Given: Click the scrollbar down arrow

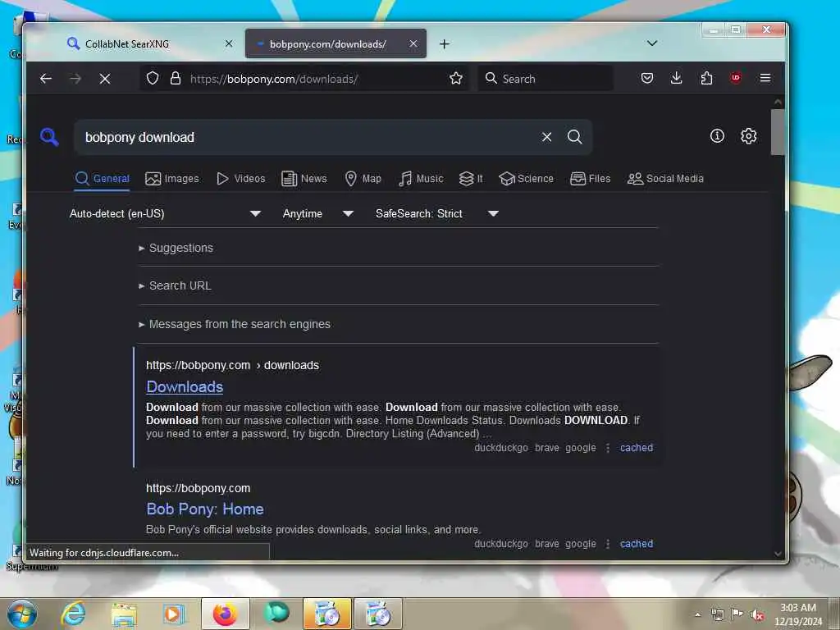Looking at the screenshot, I should click(778, 554).
